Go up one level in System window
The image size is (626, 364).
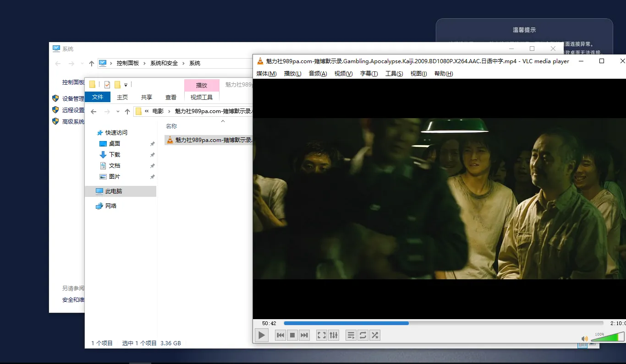click(92, 63)
